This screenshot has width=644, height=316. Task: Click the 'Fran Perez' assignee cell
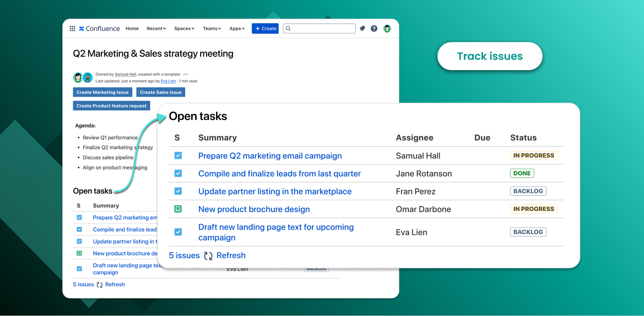[x=415, y=191]
